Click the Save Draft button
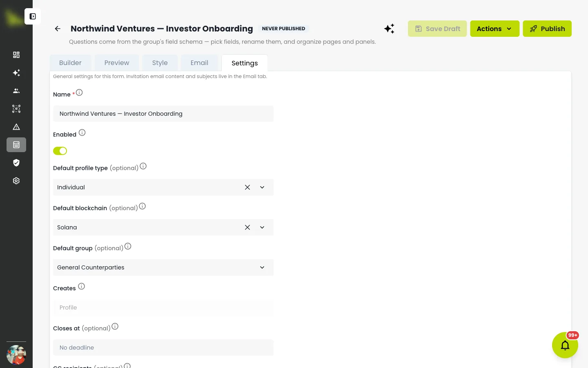The image size is (588, 368). coord(437,29)
